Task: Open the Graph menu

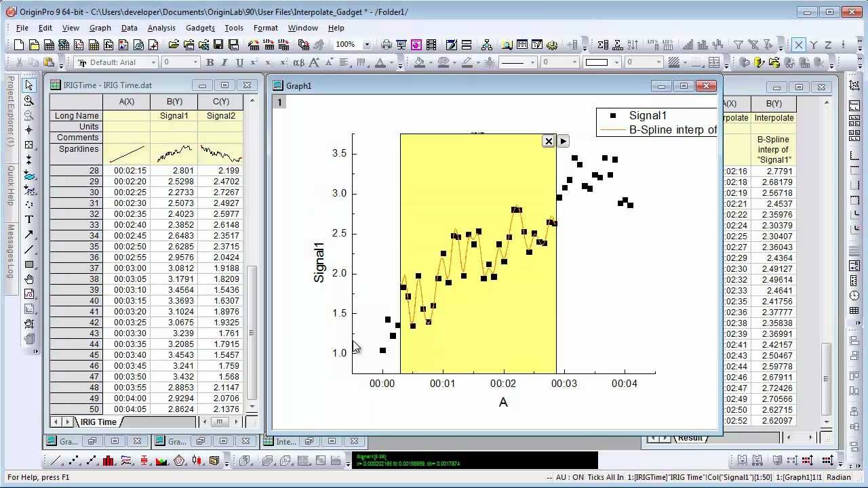Action: [100, 28]
